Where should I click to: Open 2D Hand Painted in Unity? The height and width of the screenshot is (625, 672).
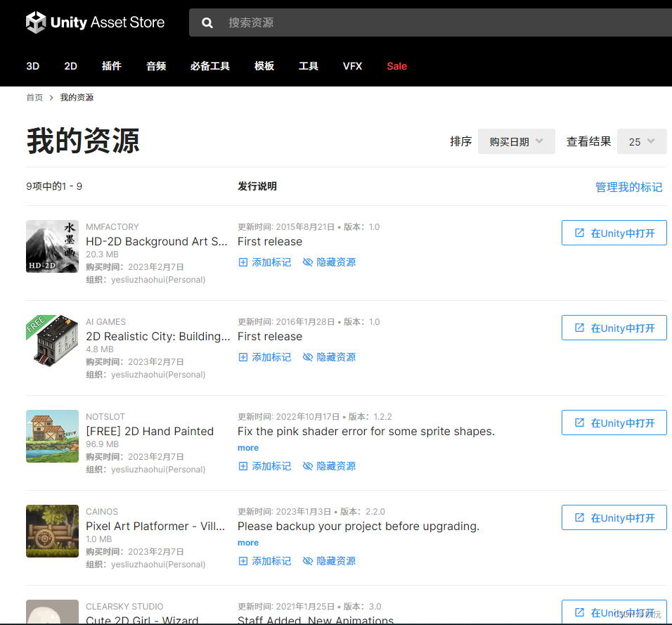coord(614,423)
